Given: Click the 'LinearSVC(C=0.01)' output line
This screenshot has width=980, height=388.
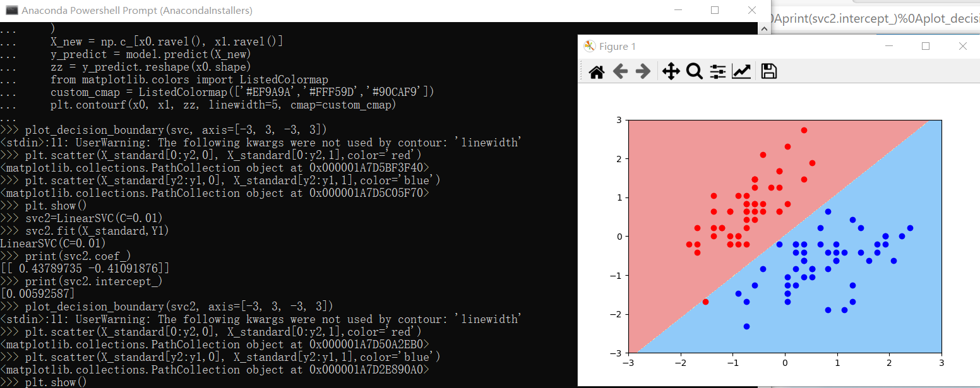Looking at the screenshot, I should pos(54,244).
